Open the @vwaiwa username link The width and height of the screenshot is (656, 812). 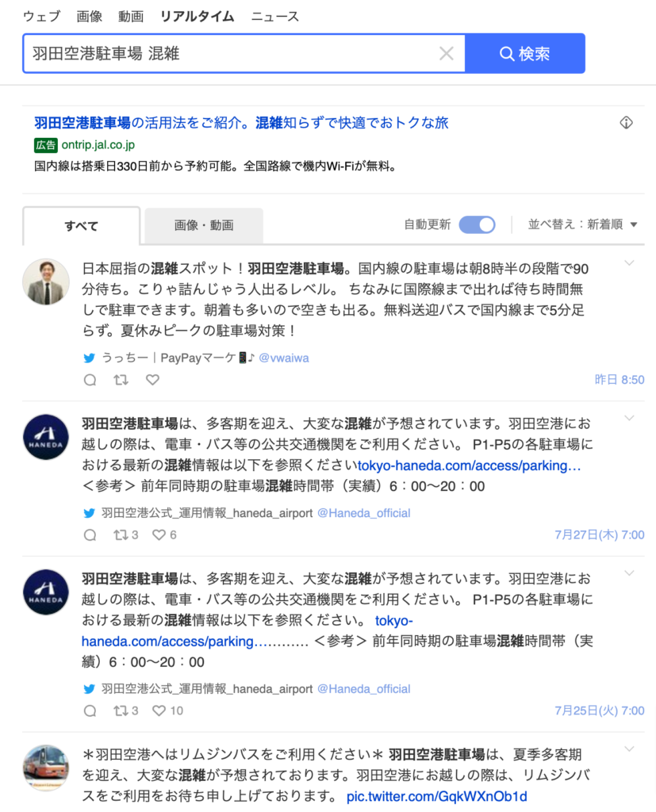[x=284, y=358]
